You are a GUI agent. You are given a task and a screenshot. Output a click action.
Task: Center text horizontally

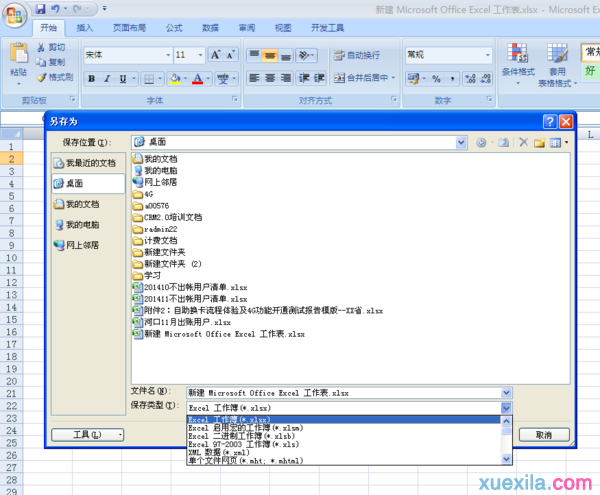pos(270,78)
